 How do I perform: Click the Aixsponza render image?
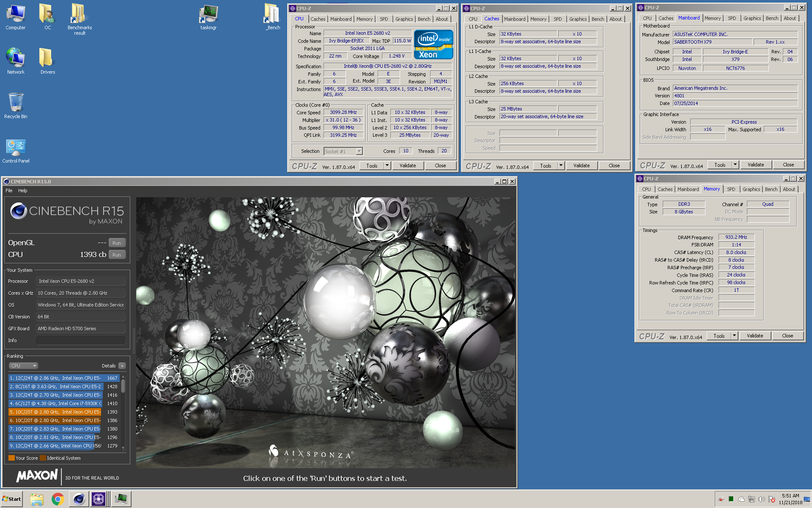(326, 332)
